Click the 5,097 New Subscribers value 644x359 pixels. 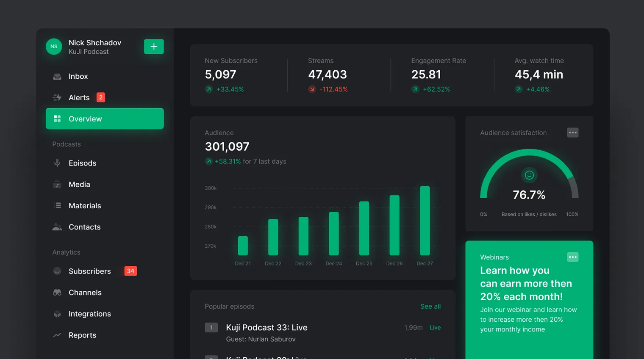tap(220, 75)
